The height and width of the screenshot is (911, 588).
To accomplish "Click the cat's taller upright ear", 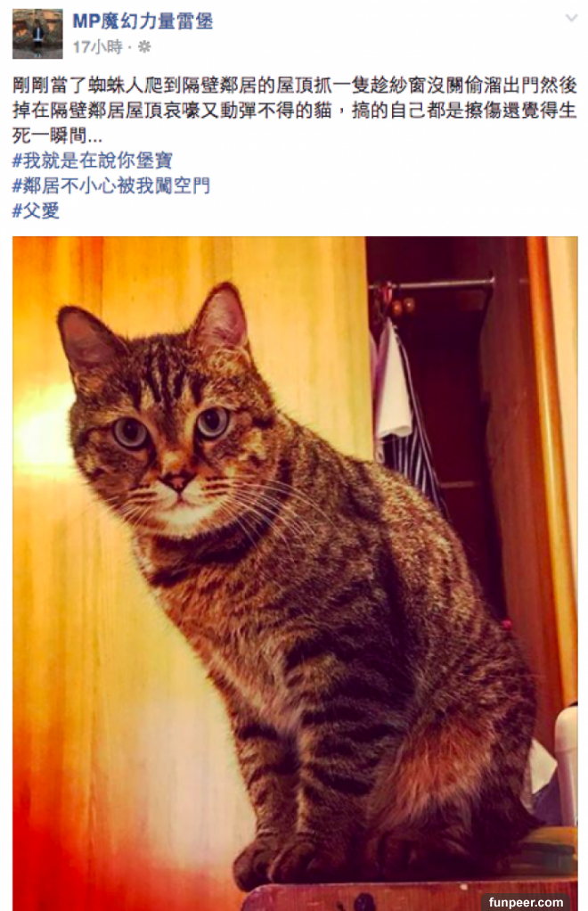I will (x=221, y=318).
